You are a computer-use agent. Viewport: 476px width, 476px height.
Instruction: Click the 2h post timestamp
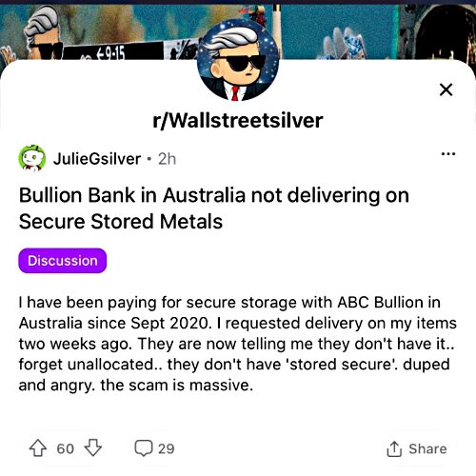pyautogui.click(x=167, y=159)
